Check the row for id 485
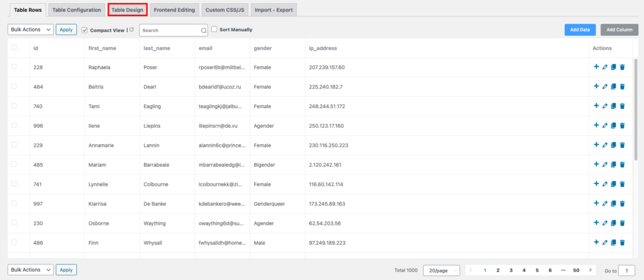Screen dimensions: 644x280 click(14, 164)
